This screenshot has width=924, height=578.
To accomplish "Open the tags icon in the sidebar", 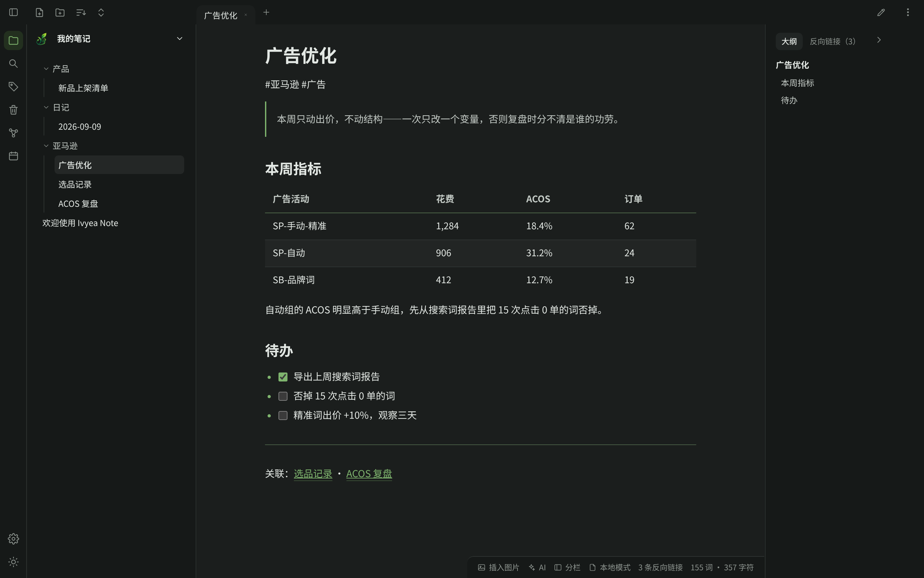I will [x=13, y=86].
